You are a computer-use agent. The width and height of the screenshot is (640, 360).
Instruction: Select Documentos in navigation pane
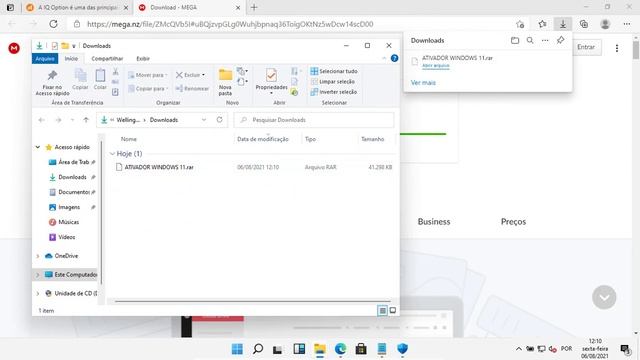click(x=73, y=192)
